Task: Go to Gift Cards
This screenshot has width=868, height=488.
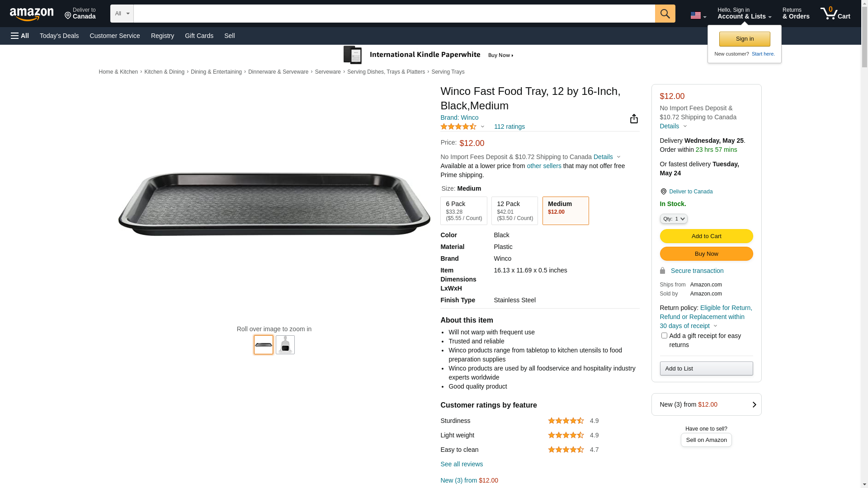Action: point(199,36)
